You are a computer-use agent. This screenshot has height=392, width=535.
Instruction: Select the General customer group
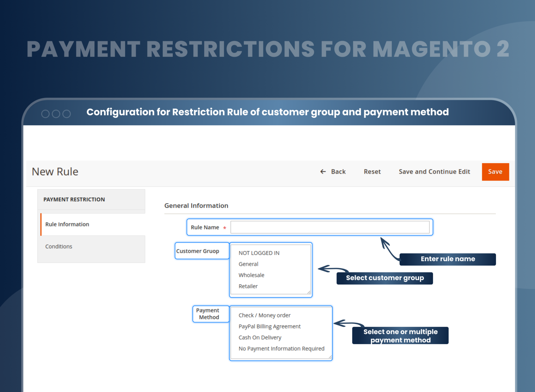pos(248,264)
